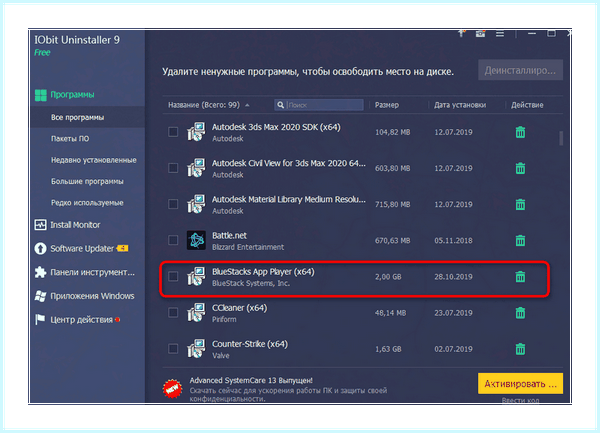The image size is (600, 433).
Task: Click the Battle.net trash icon
Action: [520, 241]
